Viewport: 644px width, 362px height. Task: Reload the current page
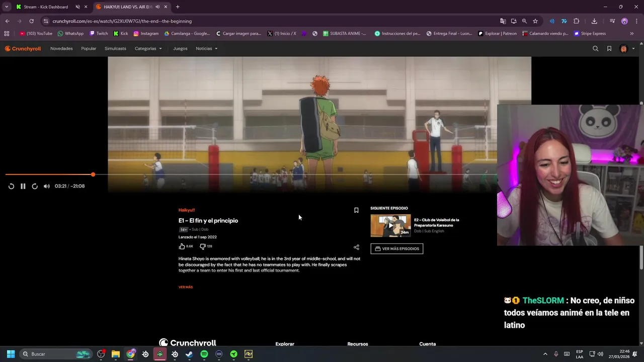tap(31, 21)
